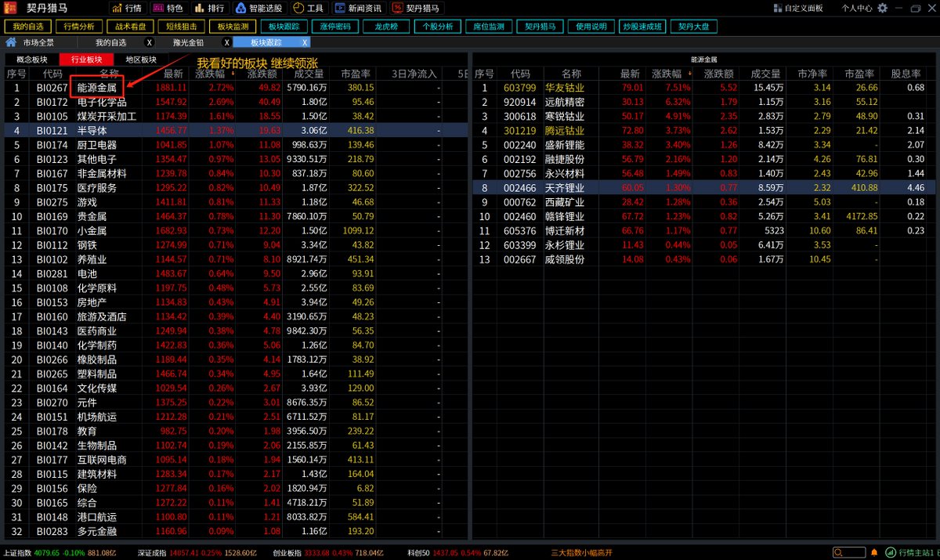This screenshot has height=560, width=940.
Task: Open the 工具 tools menu
Action: point(309,9)
